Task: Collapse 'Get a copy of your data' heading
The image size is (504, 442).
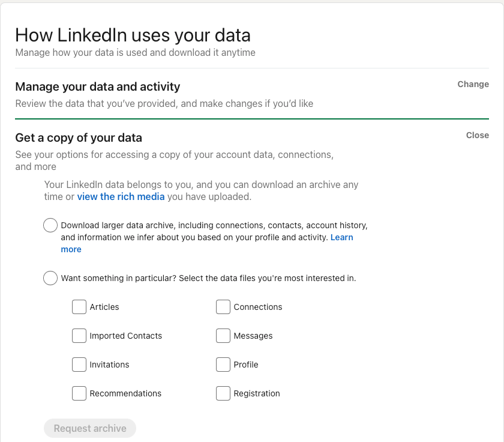Action: (x=78, y=138)
